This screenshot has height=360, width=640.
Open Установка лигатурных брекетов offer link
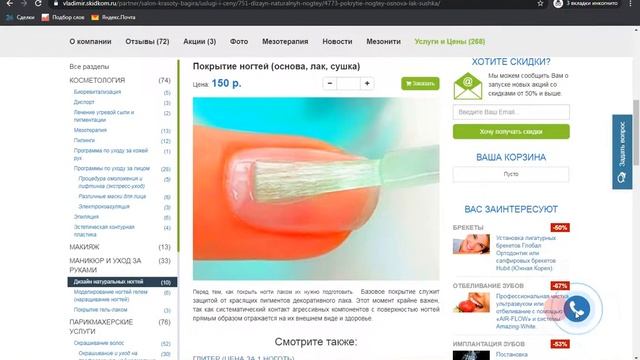(526, 253)
